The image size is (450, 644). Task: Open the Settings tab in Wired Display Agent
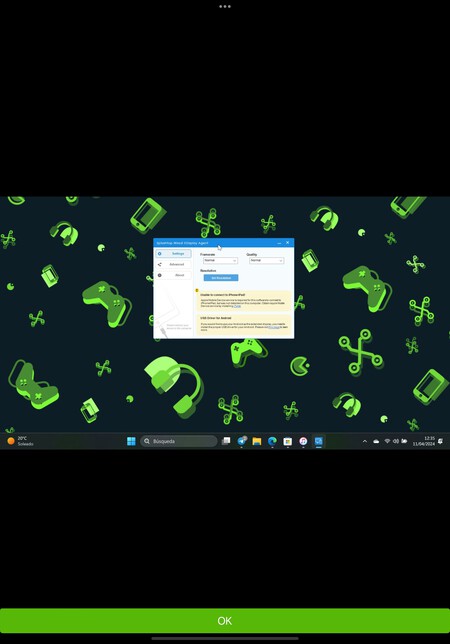tap(173, 253)
